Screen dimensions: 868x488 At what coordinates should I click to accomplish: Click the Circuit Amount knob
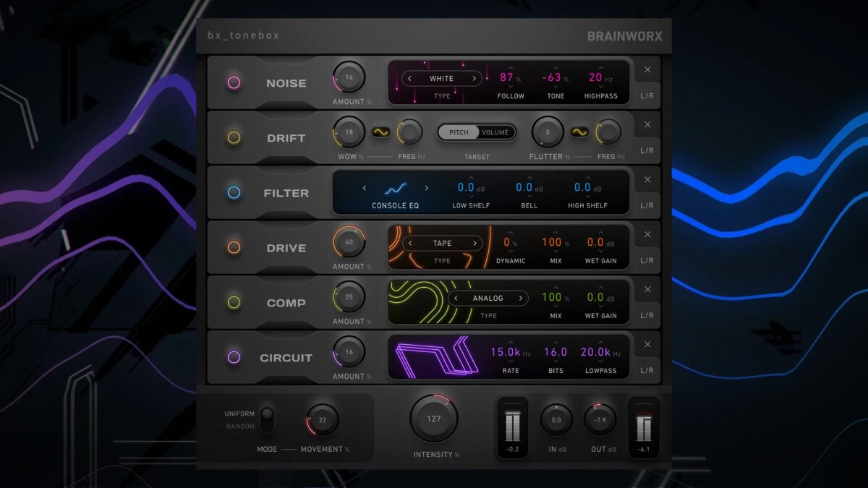click(349, 352)
